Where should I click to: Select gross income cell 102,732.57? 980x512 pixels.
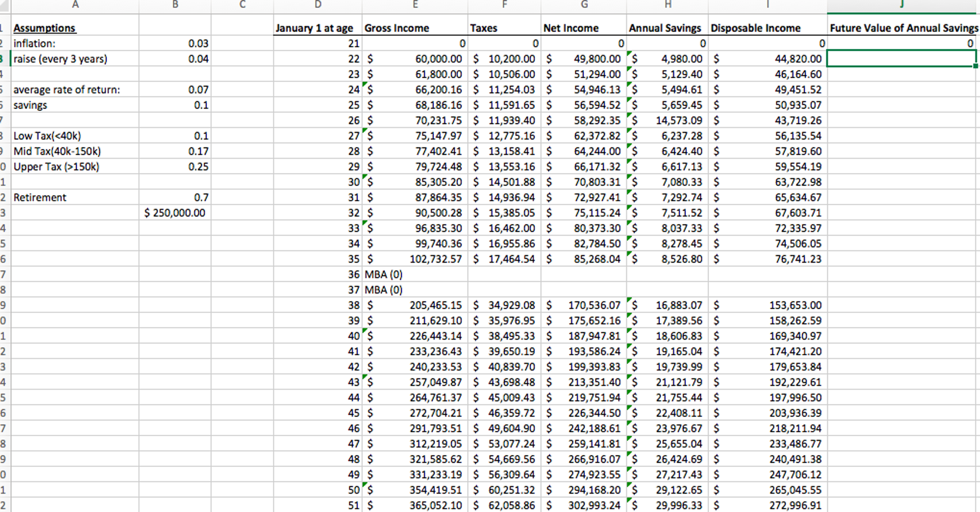(x=415, y=259)
